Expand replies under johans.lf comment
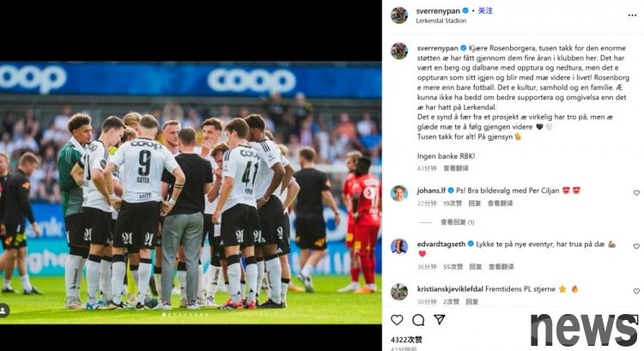Screen dimensions: 644x351 pyautogui.click(x=457, y=222)
